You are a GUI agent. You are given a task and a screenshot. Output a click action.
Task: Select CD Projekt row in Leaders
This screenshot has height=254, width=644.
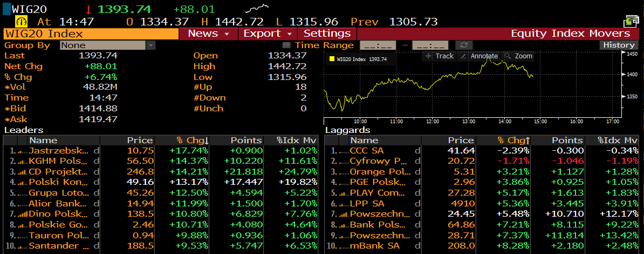[x=161, y=172]
